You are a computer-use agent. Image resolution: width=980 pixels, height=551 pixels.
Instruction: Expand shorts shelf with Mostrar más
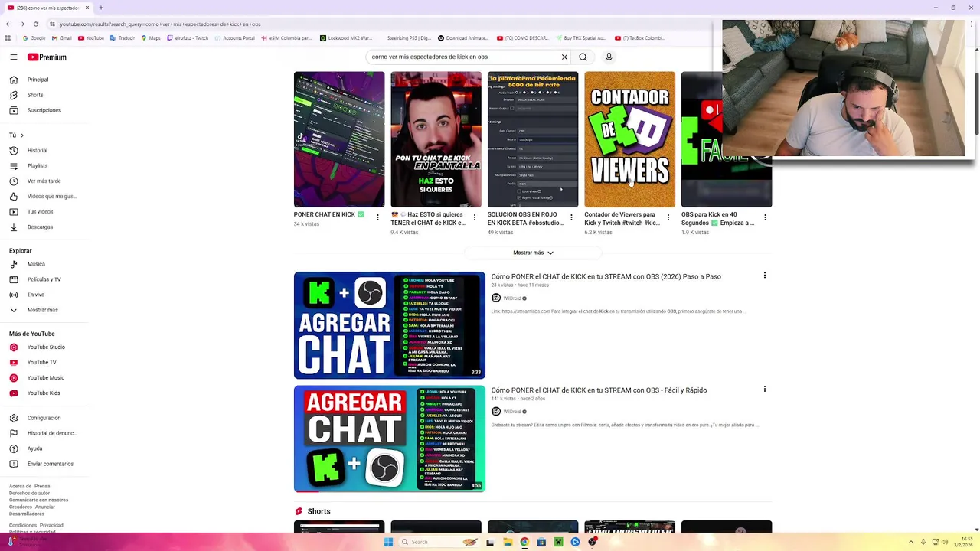[533, 253]
